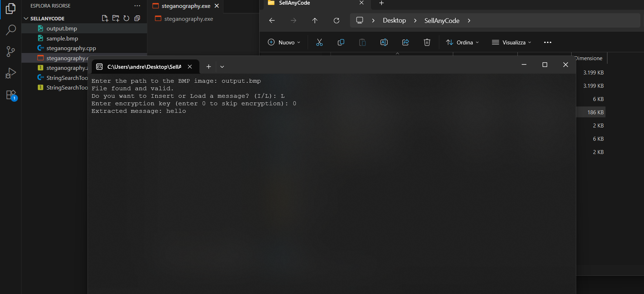This screenshot has width=644, height=294.
Task: Select the steganography.exe editor tab
Action: pyautogui.click(x=182, y=6)
